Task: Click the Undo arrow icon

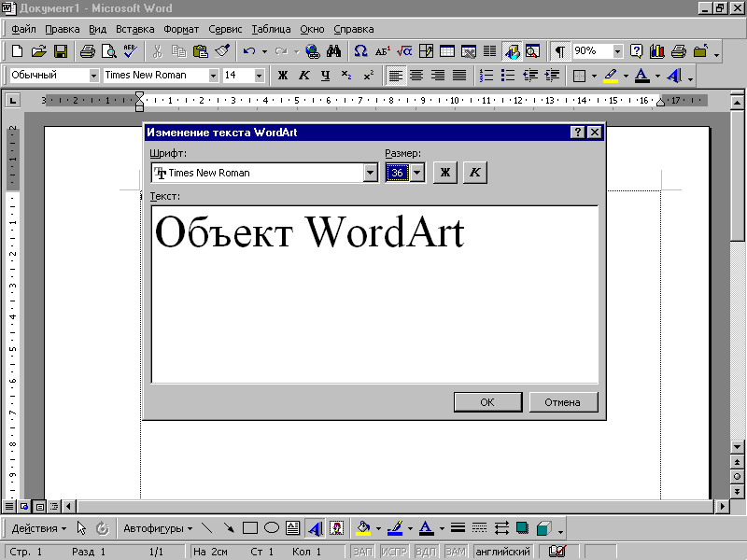Action: coord(249,51)
